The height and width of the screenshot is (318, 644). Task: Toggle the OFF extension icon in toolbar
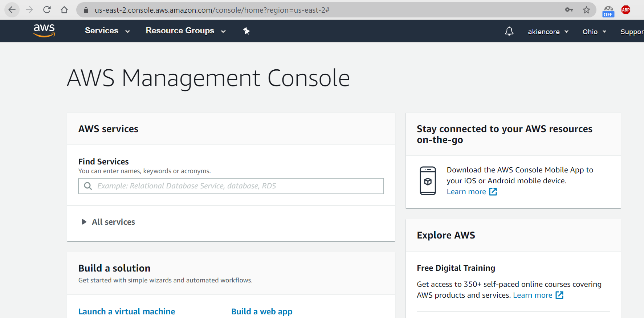(x=608, y=11)
